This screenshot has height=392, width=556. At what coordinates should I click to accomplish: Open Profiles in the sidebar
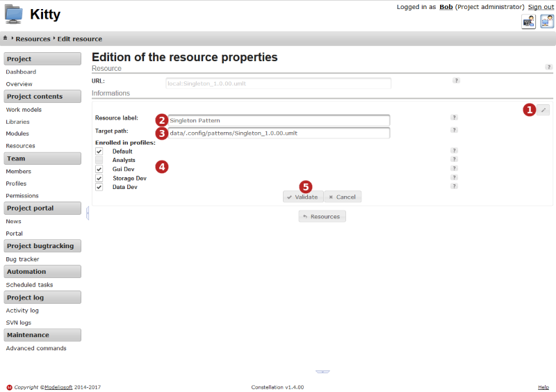(16, 183)
